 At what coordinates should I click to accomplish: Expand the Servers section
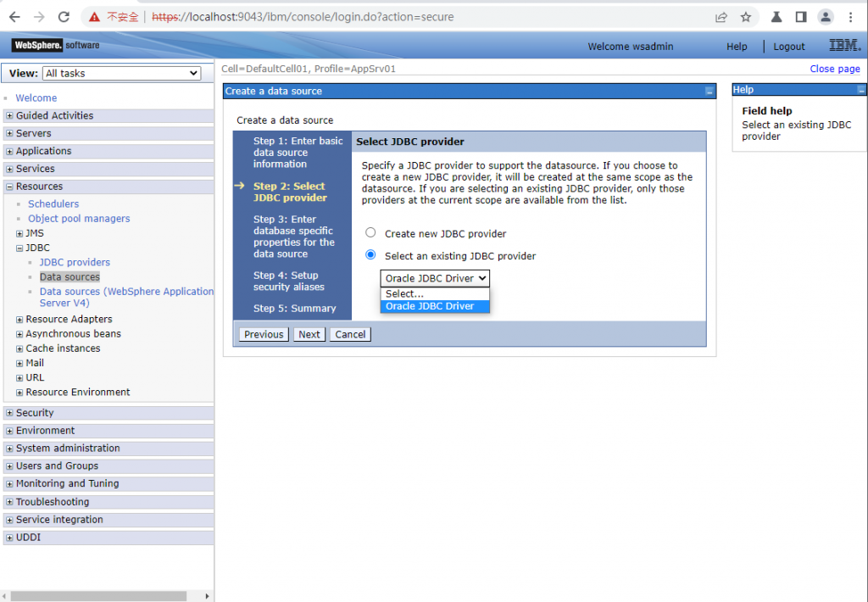9,133
